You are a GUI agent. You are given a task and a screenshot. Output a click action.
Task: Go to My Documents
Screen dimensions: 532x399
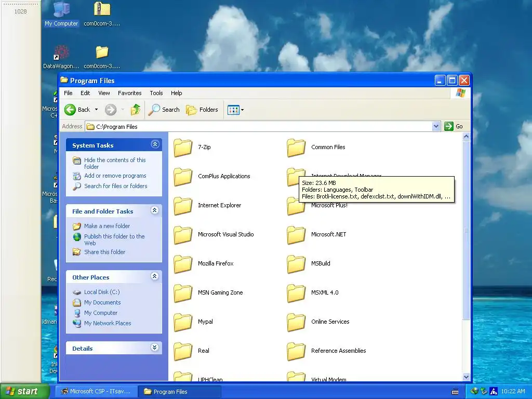tap(102, 303)
